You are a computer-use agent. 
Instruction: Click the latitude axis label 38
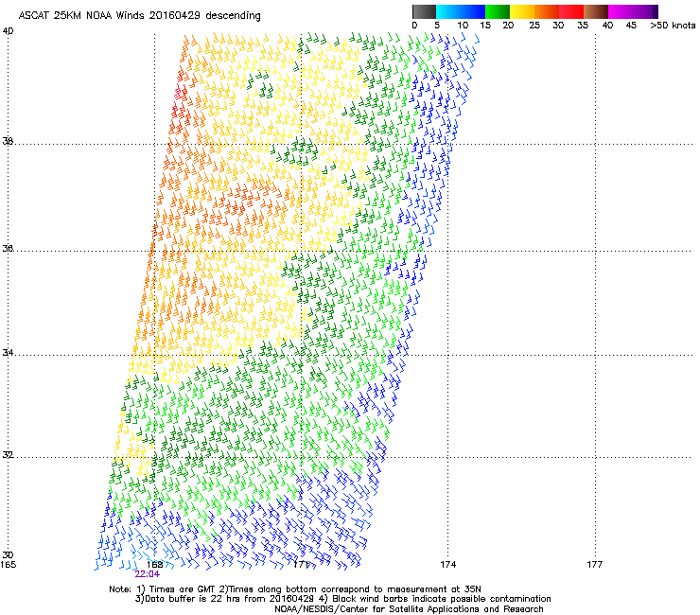tap(8, 141)
